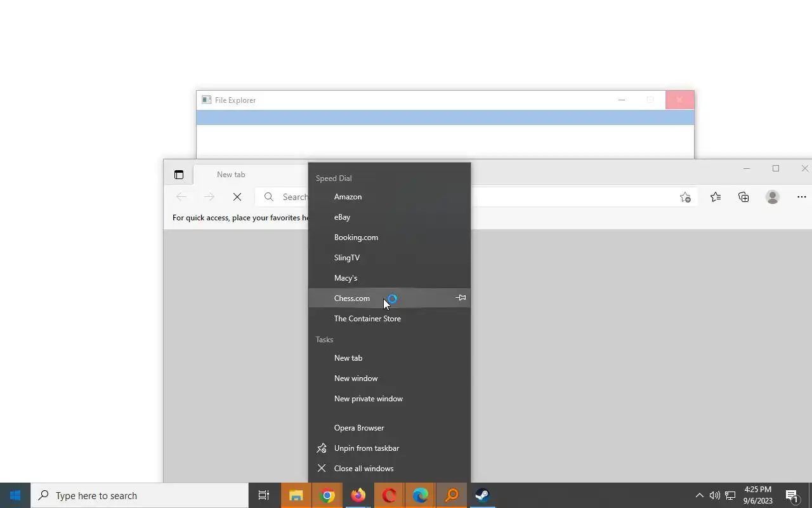Image resolution: width=812 pixels, height=508 pixels.
Task: Open Collections in Edge
Action: click(x=743, y=197)
